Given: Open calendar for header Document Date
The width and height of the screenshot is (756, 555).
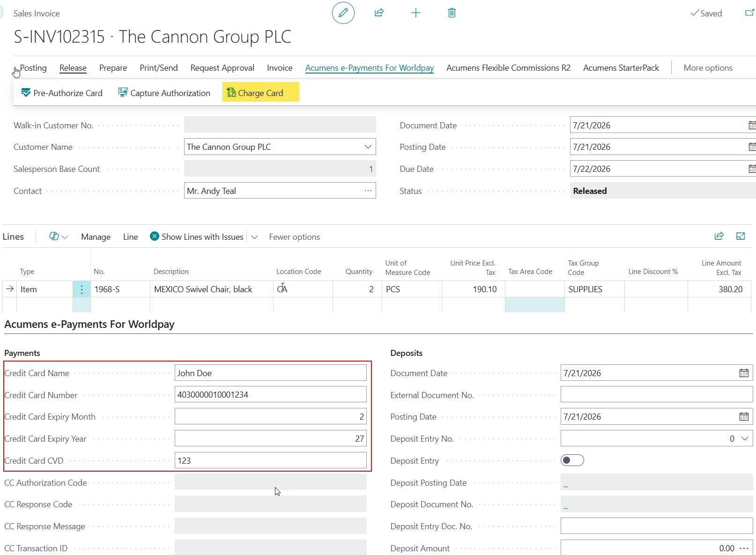Looking at the screenshot, I should pos(752,126).
